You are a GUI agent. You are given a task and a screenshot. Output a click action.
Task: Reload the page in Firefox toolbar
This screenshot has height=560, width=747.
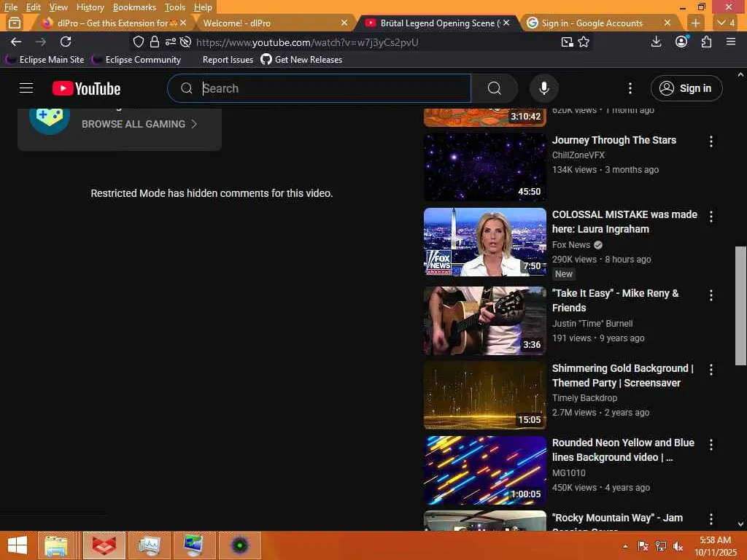(x=66, y=42)
